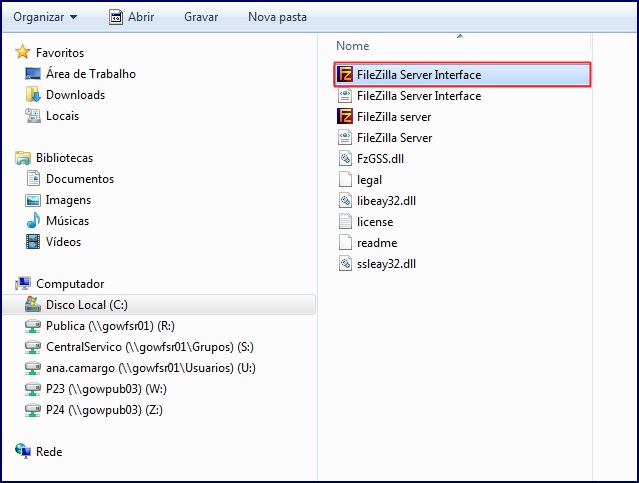Click the FzGSS.dll file icon
The image size is (639, 483).
[345, 159]
